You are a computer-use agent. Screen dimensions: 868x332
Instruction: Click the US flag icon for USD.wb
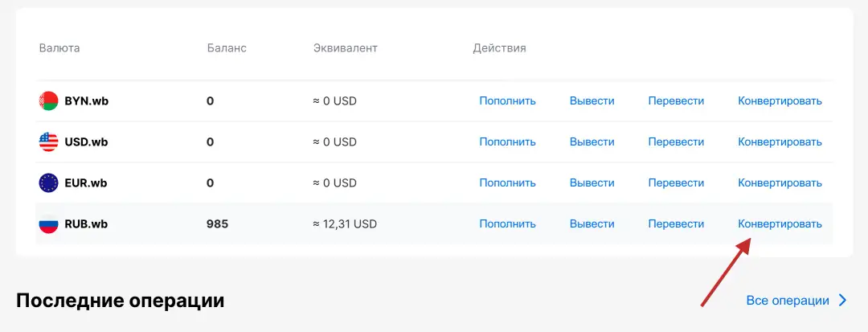(x=49, y=142)
